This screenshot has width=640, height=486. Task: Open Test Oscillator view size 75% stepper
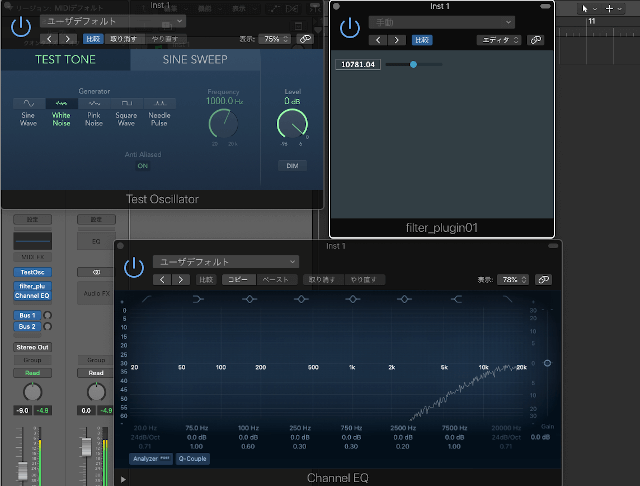(275, 39)
